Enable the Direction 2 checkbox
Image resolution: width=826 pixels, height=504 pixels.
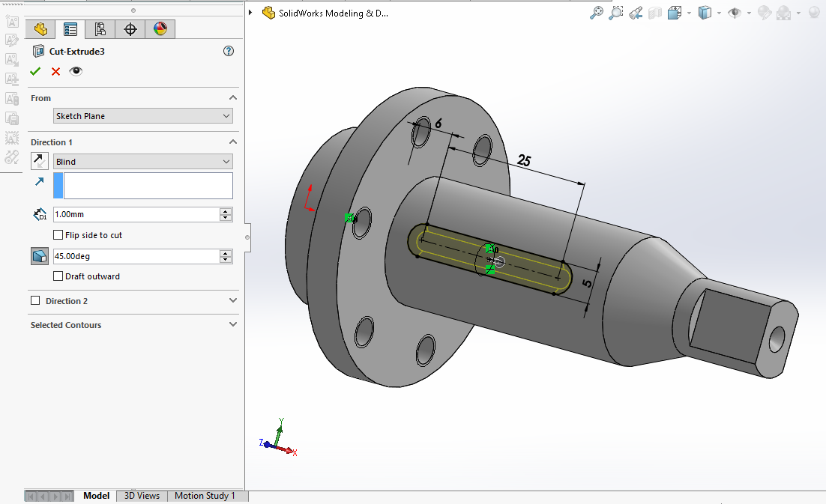(x=35, y=301)
